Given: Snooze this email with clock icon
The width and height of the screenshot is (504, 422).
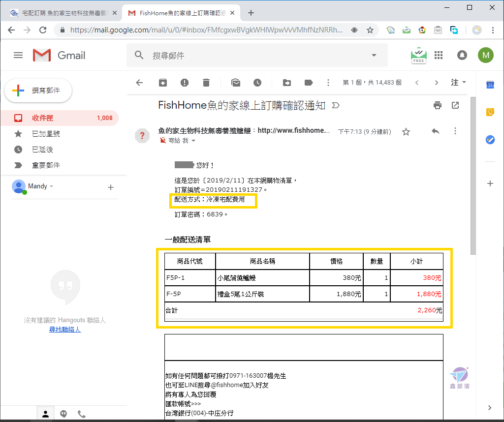Looking at the screenshot, I should click(257, 83).
